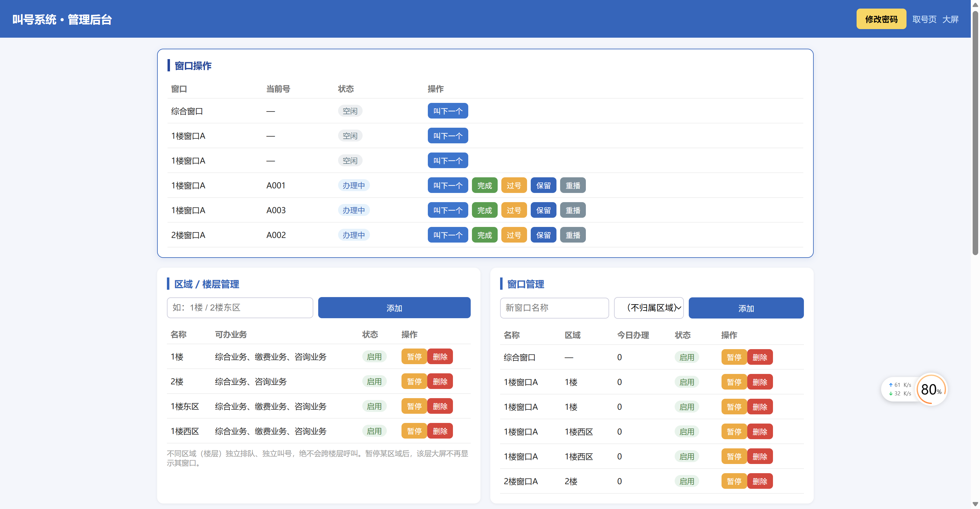Click the 启用 badge for area 1楼西区
Viewport: 980px width, 509px height.
(374, 431)
